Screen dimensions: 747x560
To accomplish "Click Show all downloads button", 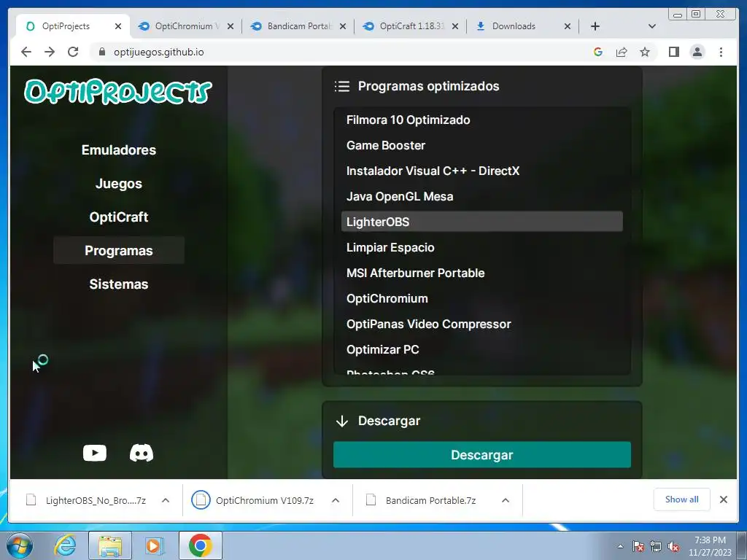I will (x=682, y=499).
